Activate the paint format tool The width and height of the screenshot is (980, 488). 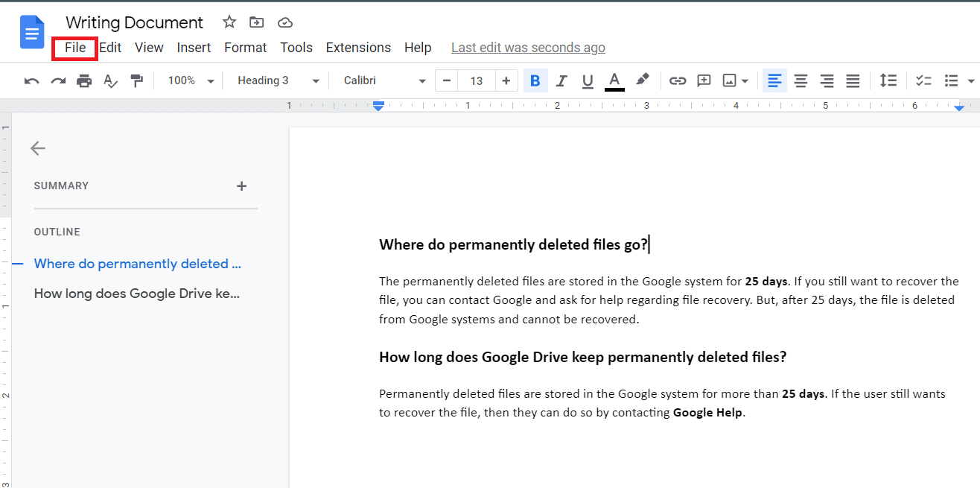point(136,80)
